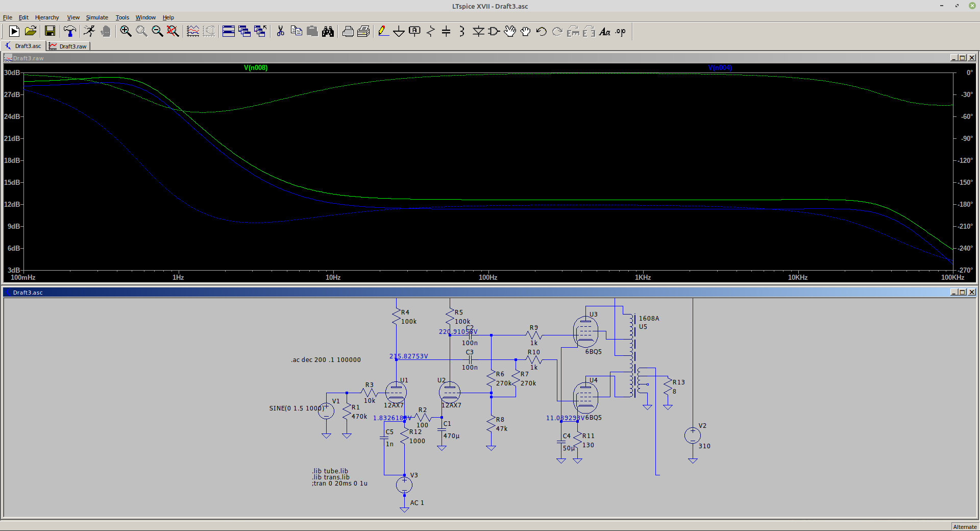Tile windows horizontally icon
The height and width of the screenshot is (531, 980).
[x=229, y=32]
